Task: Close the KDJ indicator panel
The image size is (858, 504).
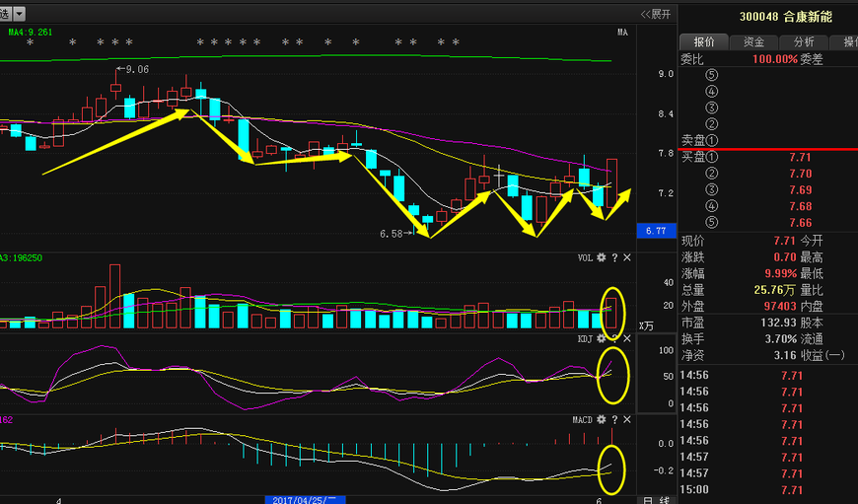Action: 627,338
